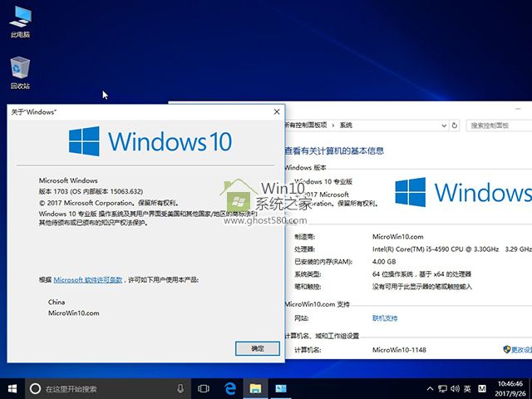Click the 64 位操作系统 system type value

tap(421, 274)
